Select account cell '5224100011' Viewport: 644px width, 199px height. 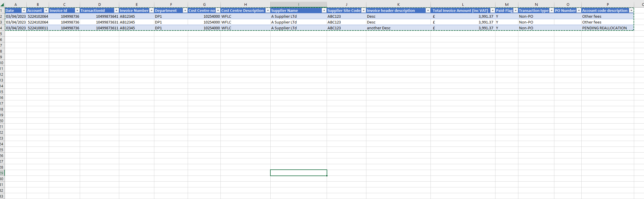38,28
